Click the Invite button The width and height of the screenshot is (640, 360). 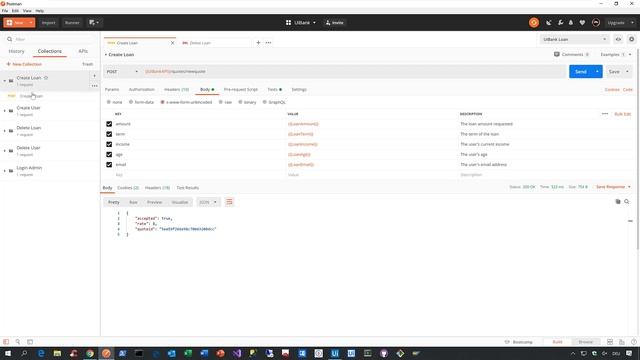334,23
